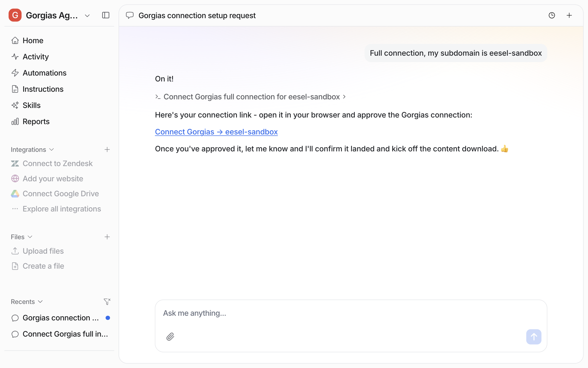
Task: Add a new integration with plus icon
Action: coord(107,149)
